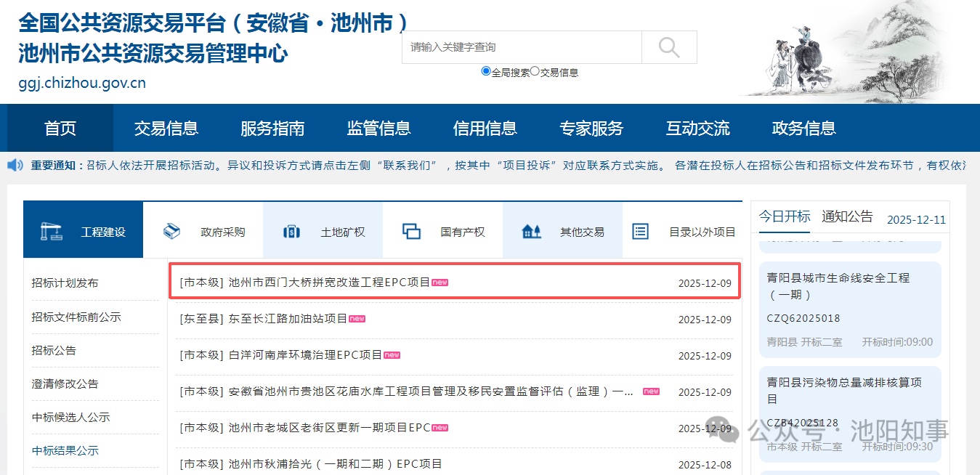Open the 专家服务 navigation menu
This screenshot has height=475, width=980.
tap(591, 129)
